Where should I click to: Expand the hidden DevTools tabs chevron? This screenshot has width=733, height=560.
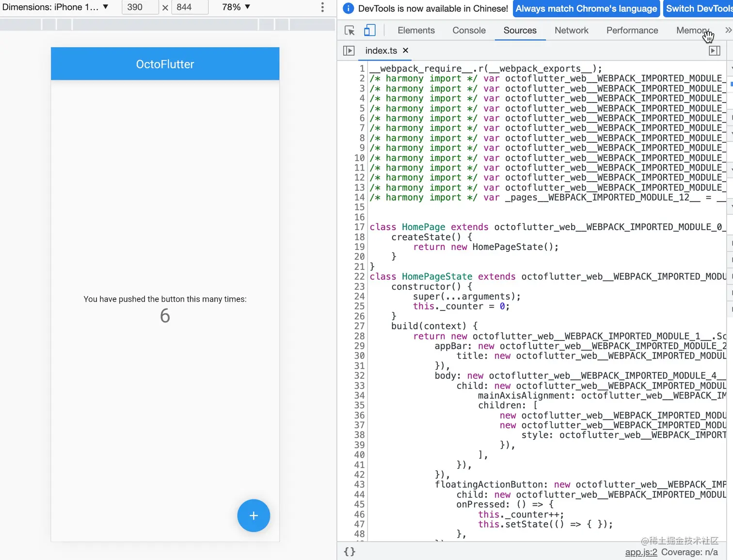click(x=728, y=30)
